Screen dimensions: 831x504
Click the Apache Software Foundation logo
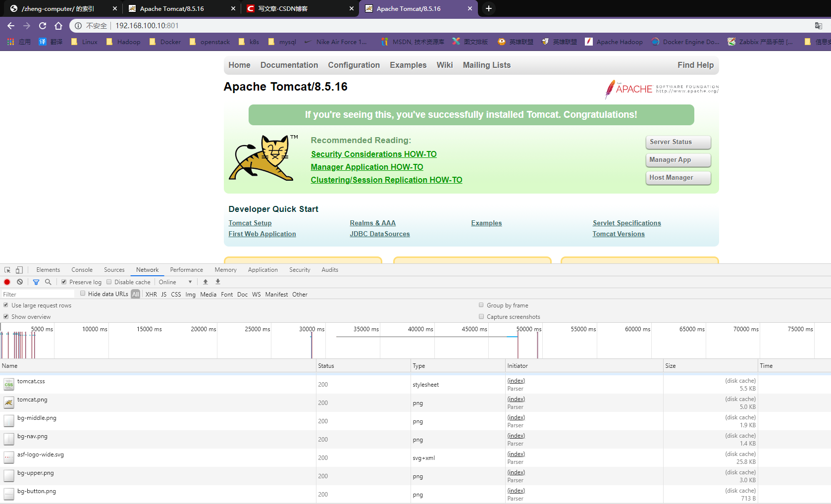pyautogui.click(x=662, y=89)
